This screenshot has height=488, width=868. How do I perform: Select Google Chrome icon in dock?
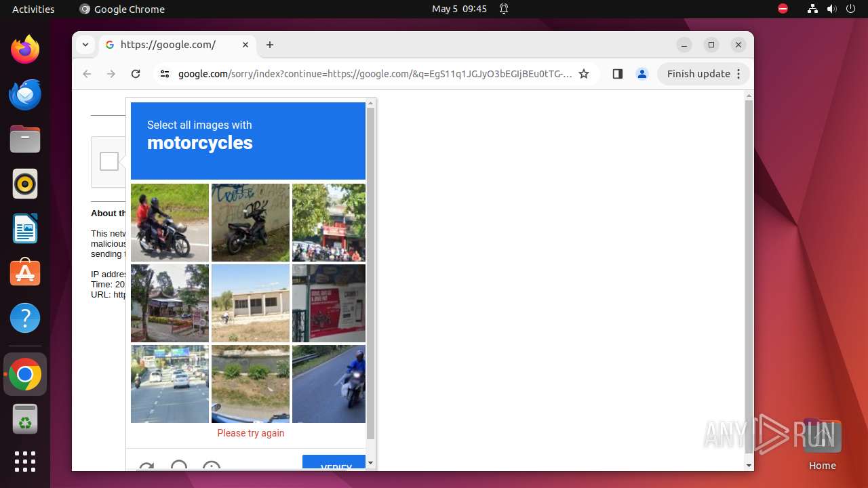pyautogui.click(x=25, y=374)
